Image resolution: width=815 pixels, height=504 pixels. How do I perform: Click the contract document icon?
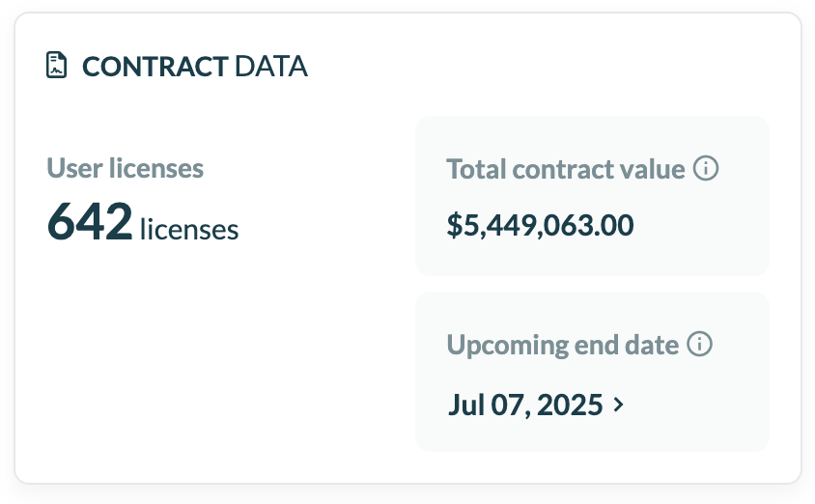[x=57, y=67]
